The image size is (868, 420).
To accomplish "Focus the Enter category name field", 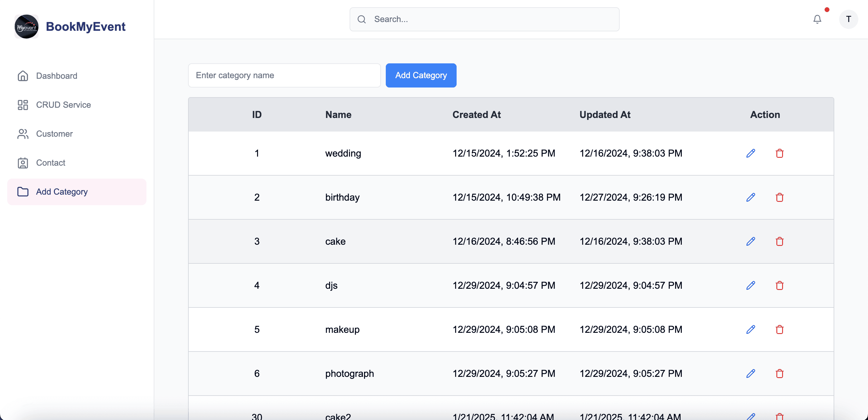I will point(284,75).
